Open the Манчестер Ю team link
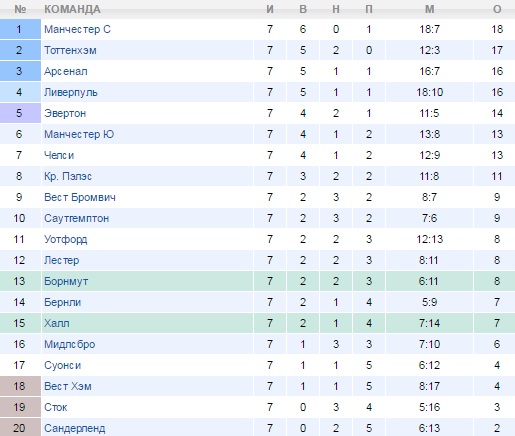Image resolution: width=515 pixels, height=436 pixels. (x=79, y=135)
